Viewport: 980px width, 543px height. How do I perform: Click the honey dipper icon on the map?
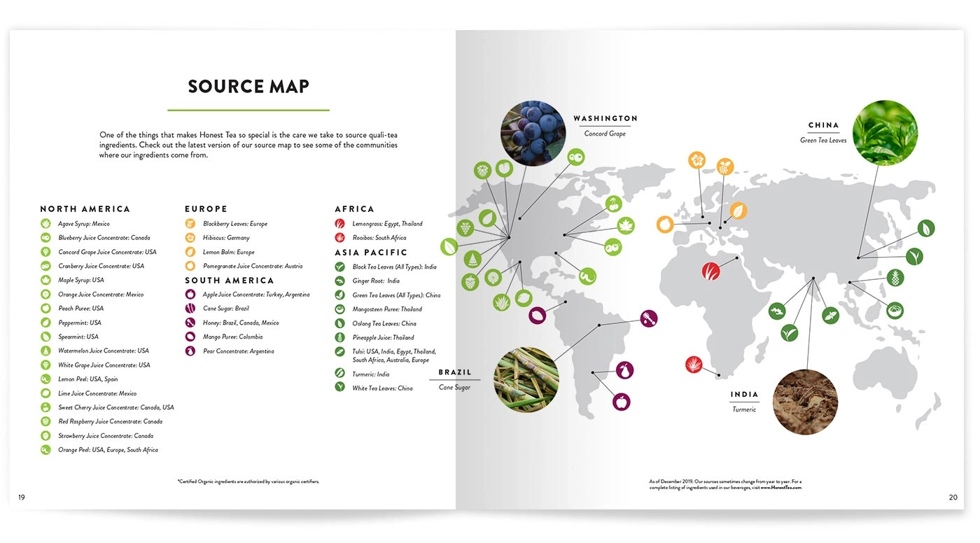click(x=649, y=318)
